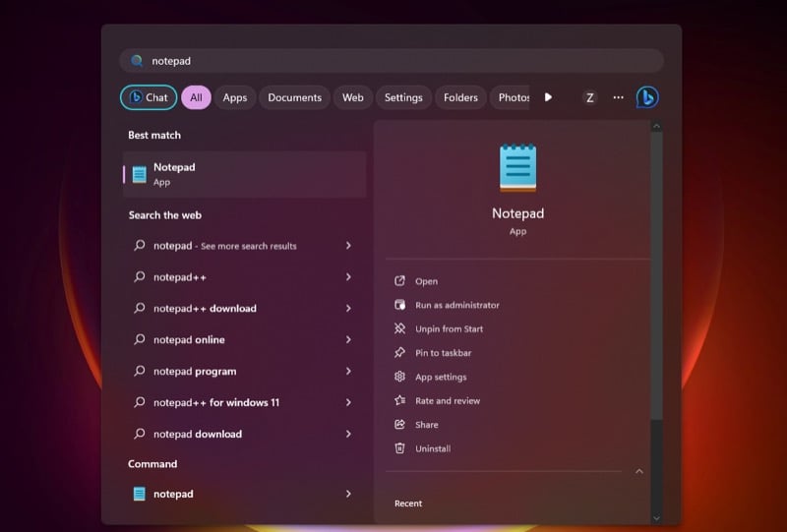
Task: Open the three-dots more options menu
Action: point(619,97)
